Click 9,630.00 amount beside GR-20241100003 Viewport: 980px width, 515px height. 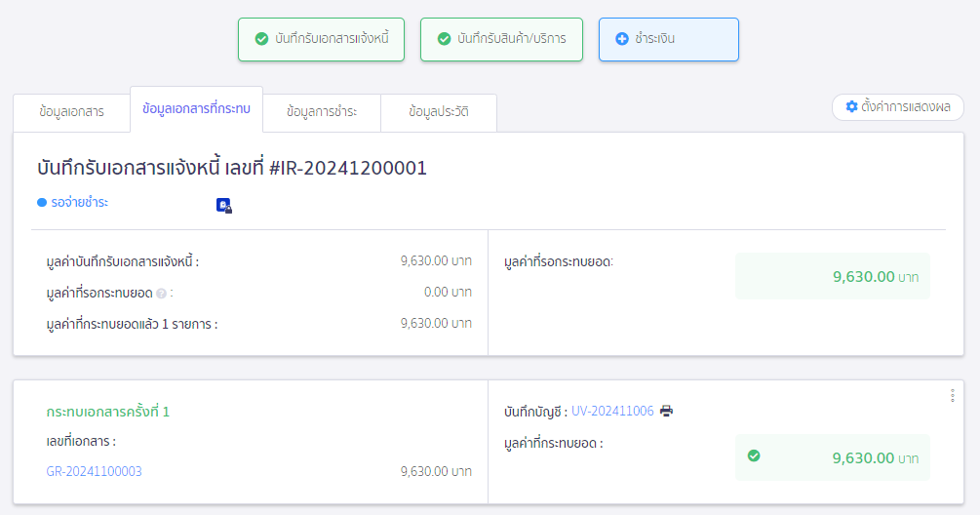click(x=436, y=471)
